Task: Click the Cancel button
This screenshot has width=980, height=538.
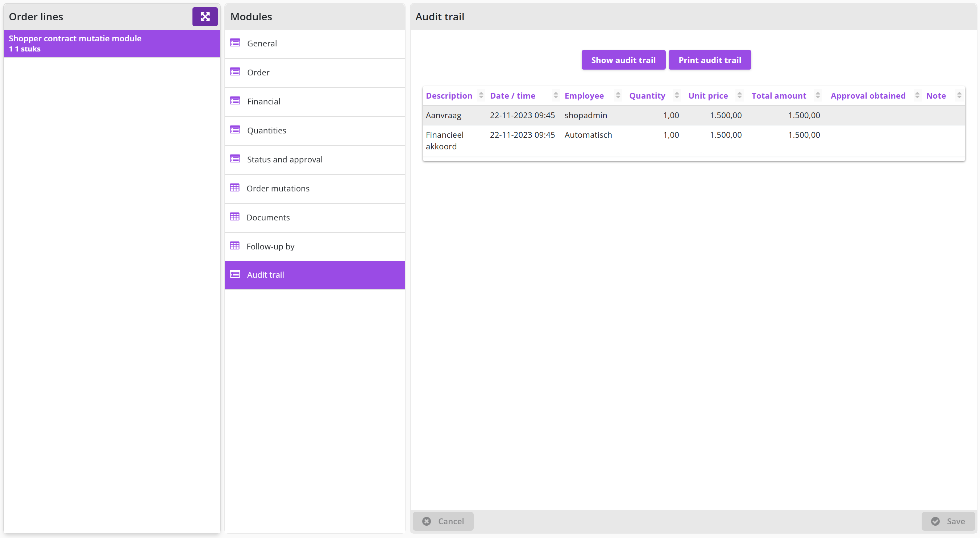Action: pos(443,521)
